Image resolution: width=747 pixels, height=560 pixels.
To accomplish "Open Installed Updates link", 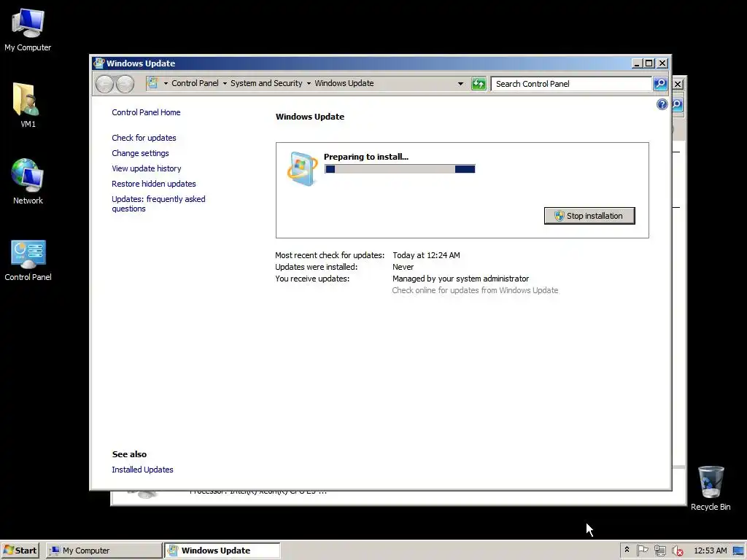I will coord(142,470).
